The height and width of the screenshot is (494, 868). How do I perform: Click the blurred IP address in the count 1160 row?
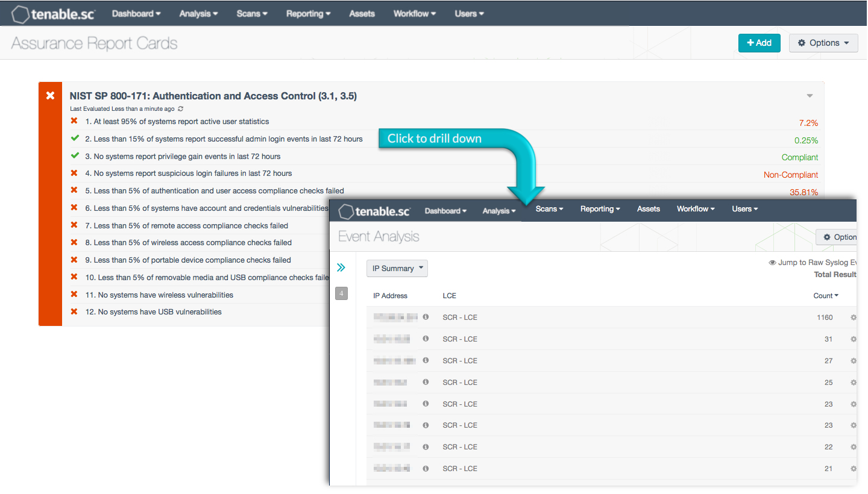click(395, 317)
